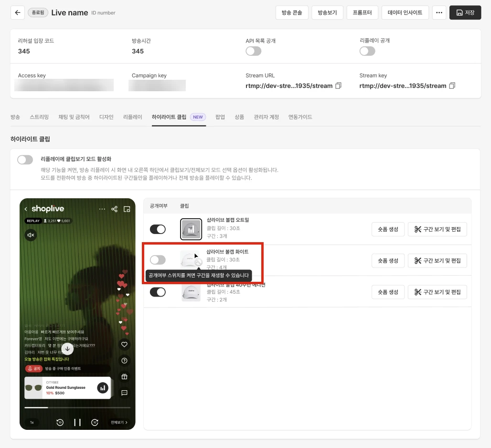
Task: Unmute the player sound
Action: pos(31,235)
